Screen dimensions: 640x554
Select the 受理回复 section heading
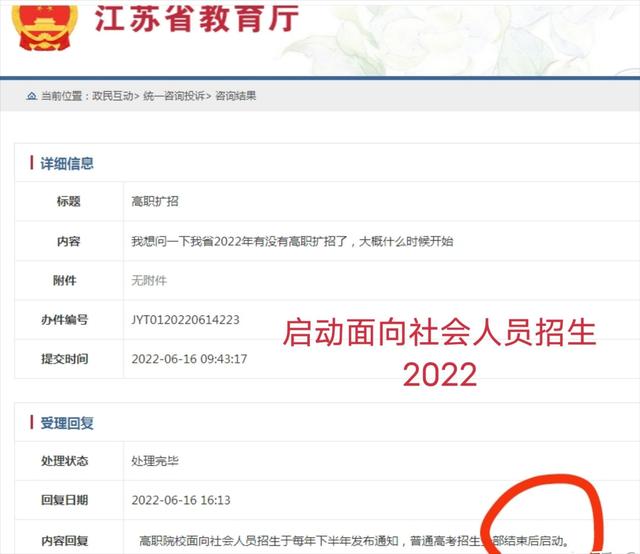point(67,423)
